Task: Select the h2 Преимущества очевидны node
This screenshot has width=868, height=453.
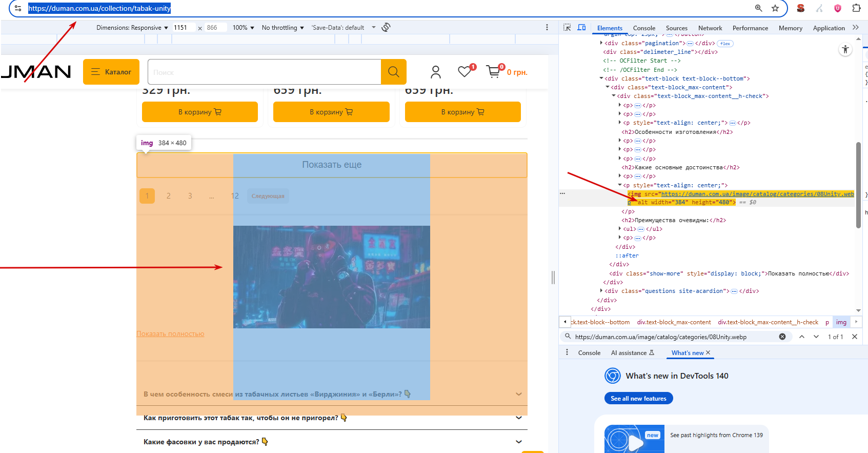Action: (x=674, y=220)
